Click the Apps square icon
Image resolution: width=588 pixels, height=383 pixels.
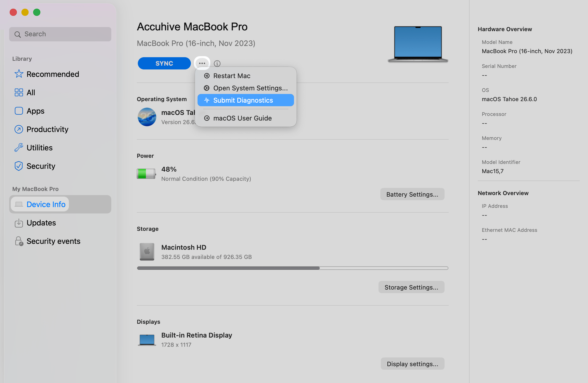tap(19, 111)
